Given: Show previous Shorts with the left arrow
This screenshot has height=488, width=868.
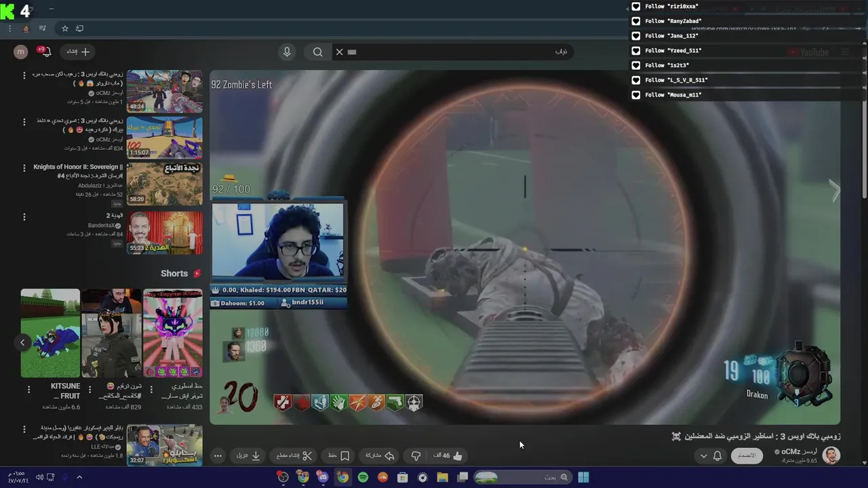Looking at the screenshot, I should click(22, 342).
